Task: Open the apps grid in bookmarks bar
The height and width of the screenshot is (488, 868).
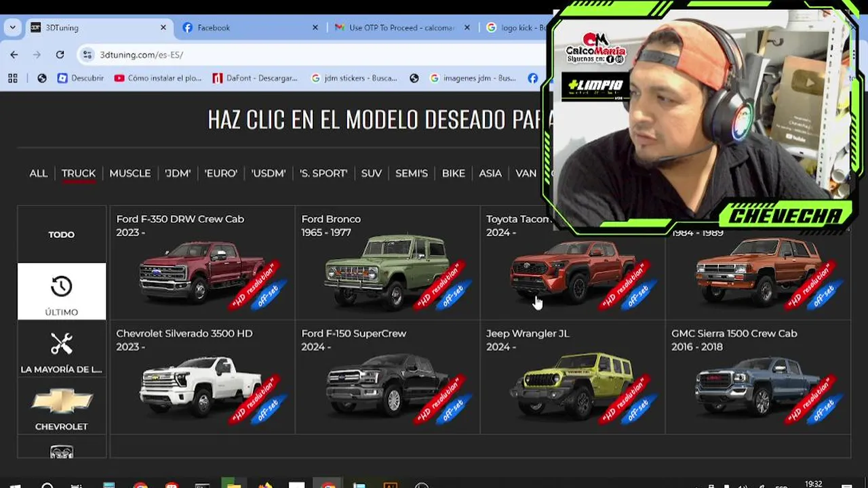Action: [x=13, y=78]
